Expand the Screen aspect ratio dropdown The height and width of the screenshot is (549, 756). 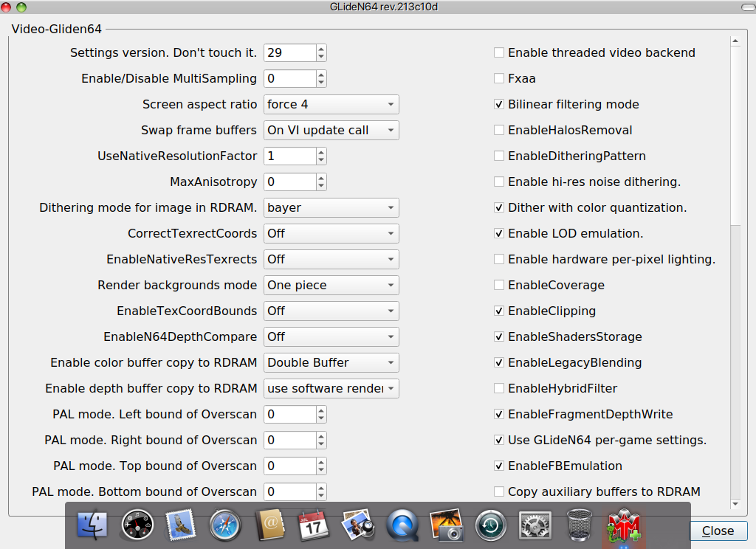[331, 104]
